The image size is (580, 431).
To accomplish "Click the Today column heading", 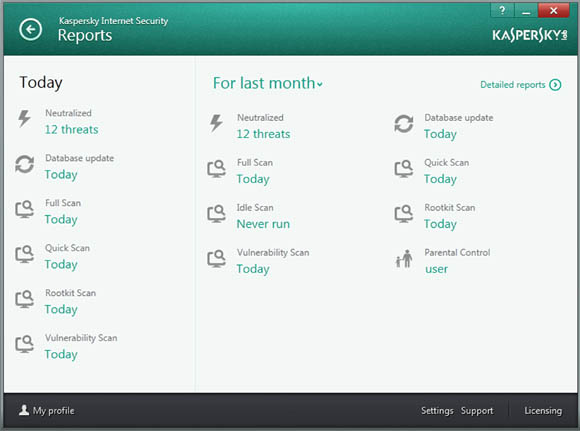I will 41,83.
